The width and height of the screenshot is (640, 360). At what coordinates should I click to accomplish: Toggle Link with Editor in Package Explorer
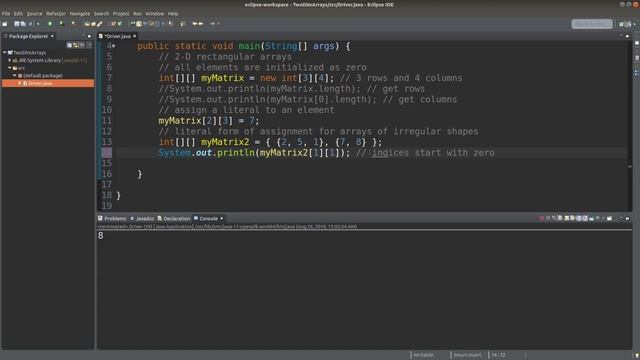tap(76, 45)
